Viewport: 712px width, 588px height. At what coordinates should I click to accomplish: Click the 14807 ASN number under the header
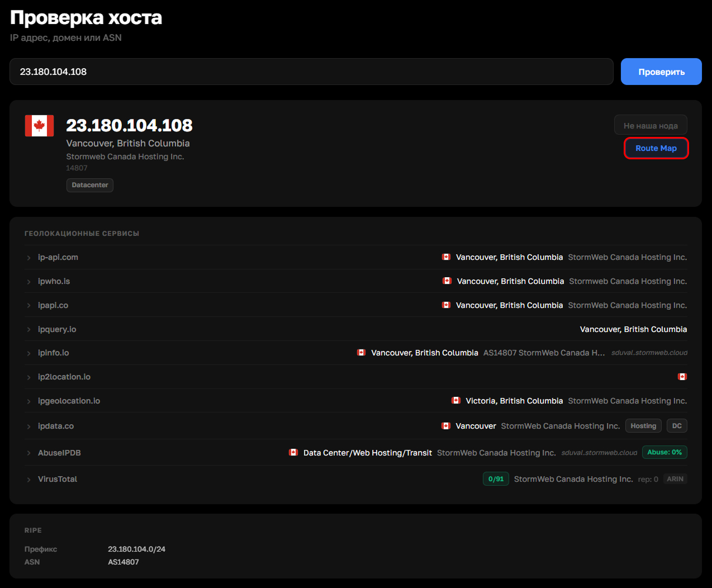(x=77, y=168)
